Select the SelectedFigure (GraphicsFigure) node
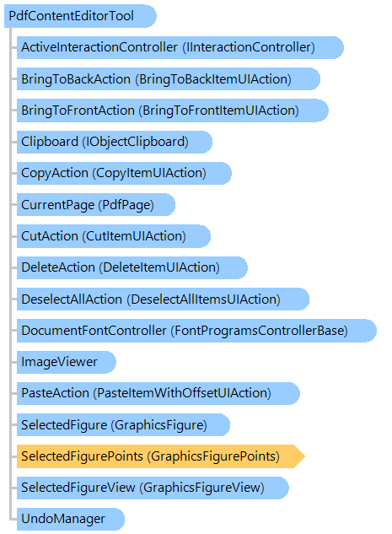 (123, 424)
